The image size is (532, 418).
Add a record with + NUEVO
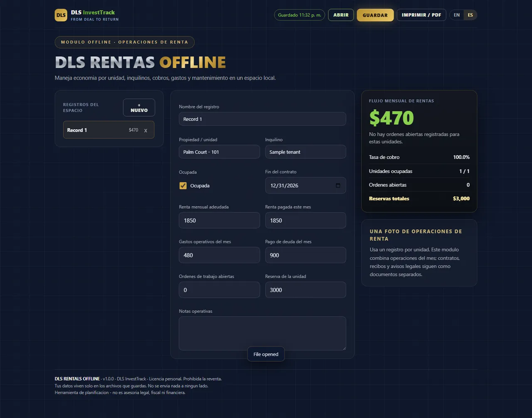(139, 108)
